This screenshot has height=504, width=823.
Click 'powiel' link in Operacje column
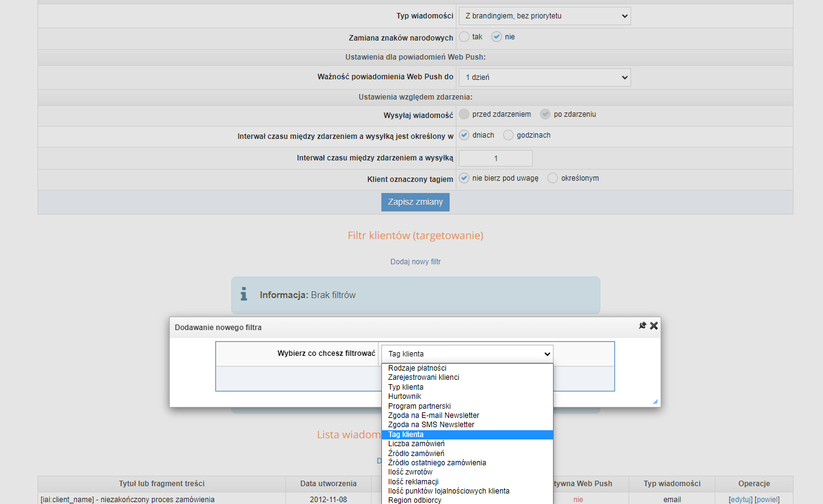pos(767,500)
